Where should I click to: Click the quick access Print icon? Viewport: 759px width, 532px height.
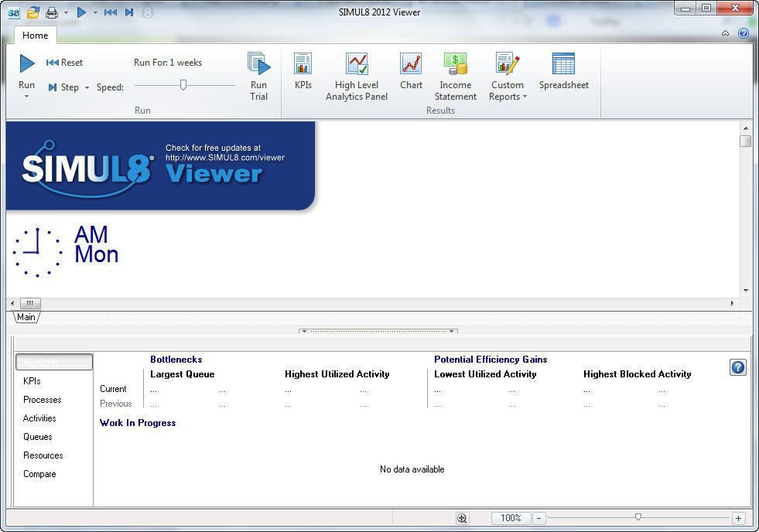pyautogui.click(x=52, y=12)
